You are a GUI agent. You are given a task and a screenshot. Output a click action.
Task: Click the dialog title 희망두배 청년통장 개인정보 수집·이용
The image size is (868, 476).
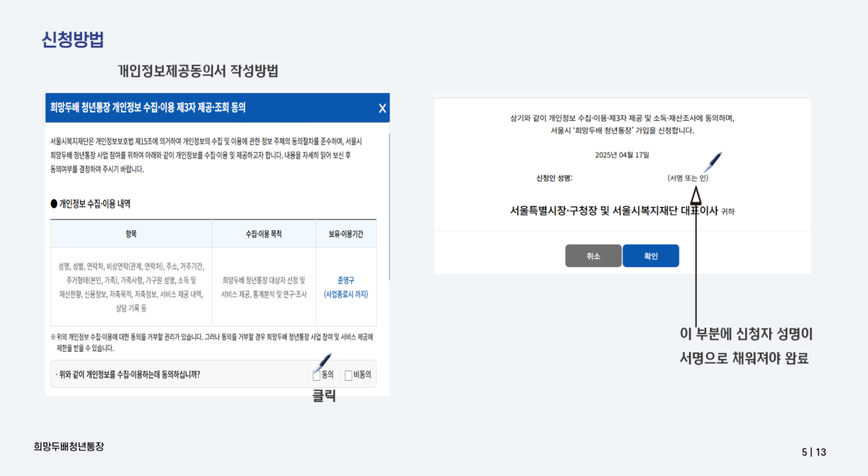[148, 108]
